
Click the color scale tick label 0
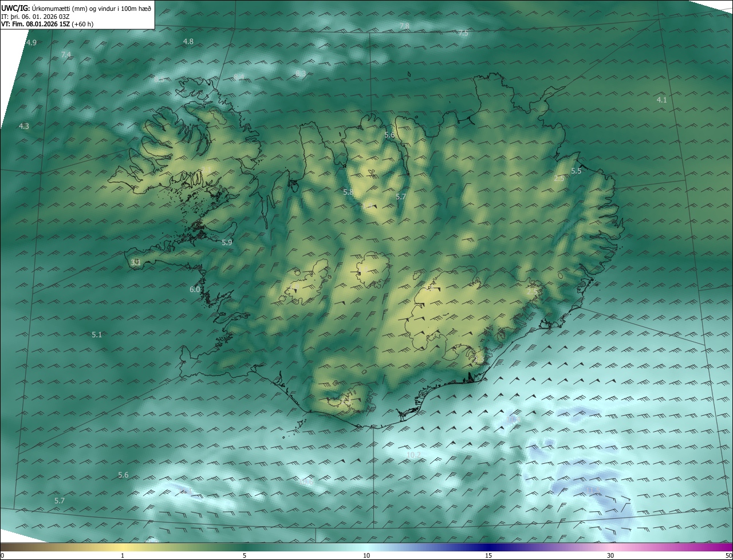point(2,556)
